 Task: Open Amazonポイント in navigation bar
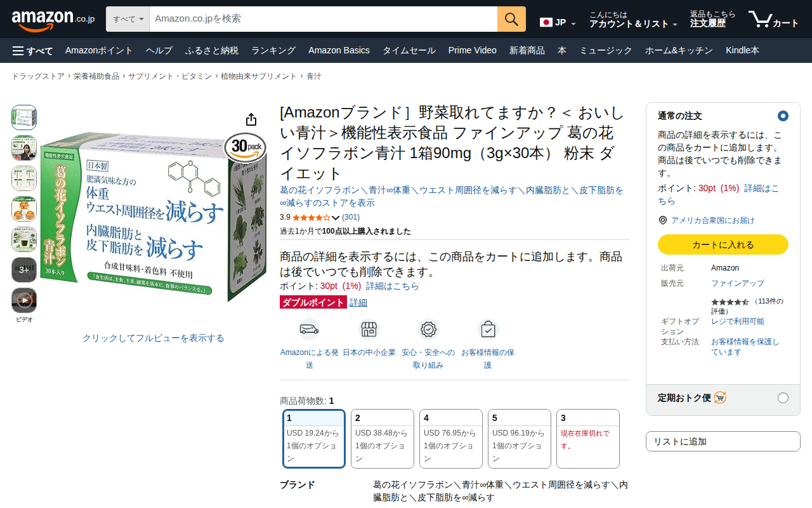(99, 51)
